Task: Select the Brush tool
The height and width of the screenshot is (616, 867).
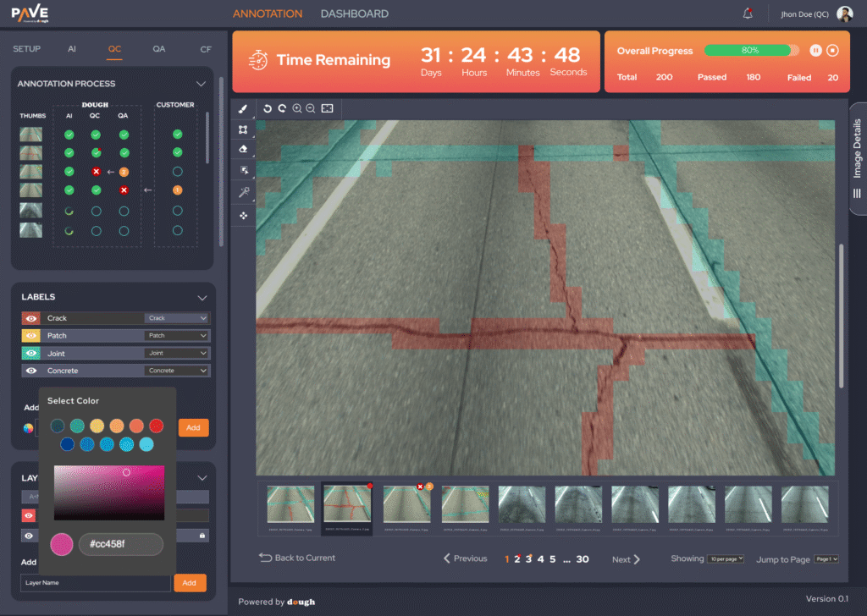Action: [x=243, y=109]
